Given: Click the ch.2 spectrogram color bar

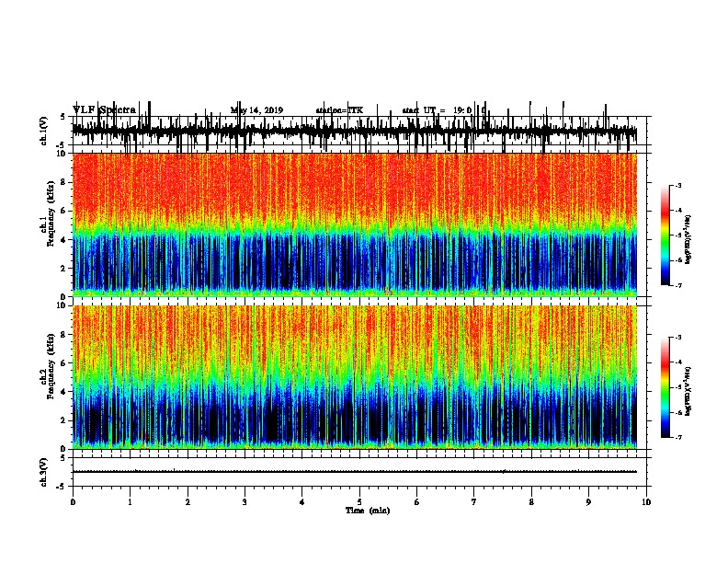Looking at the screenshot, I should pos(665,387).
